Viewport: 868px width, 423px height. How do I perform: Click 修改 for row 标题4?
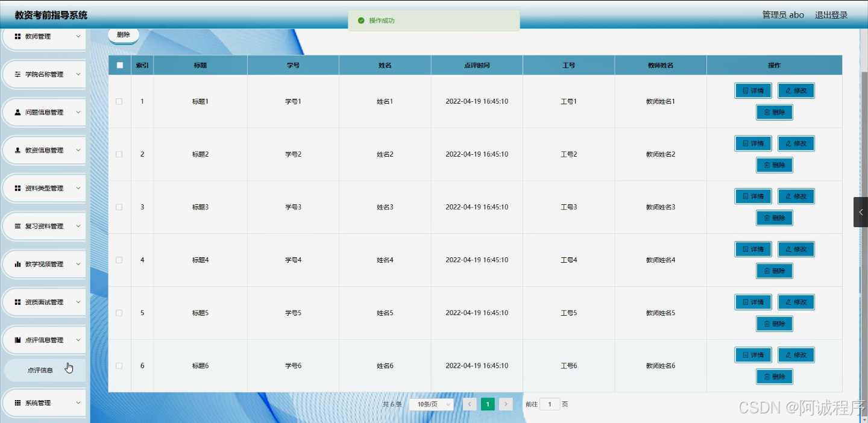point(796,249)
